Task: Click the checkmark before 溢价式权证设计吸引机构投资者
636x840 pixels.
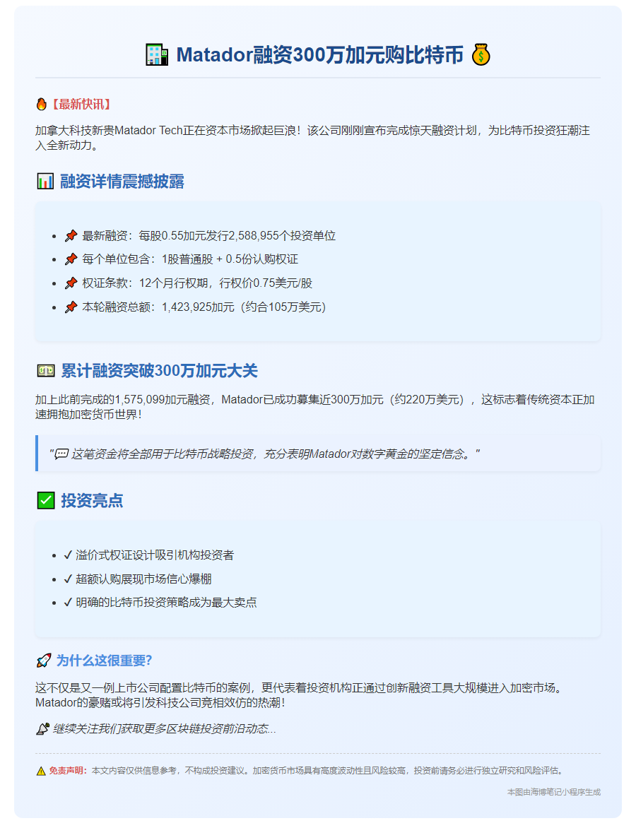Action: [68, 555]
